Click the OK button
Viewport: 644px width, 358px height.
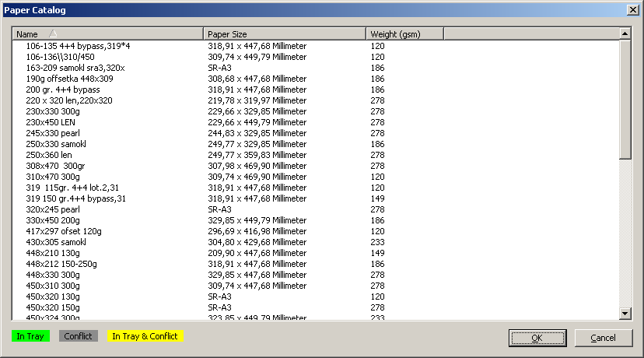(537, 338)
